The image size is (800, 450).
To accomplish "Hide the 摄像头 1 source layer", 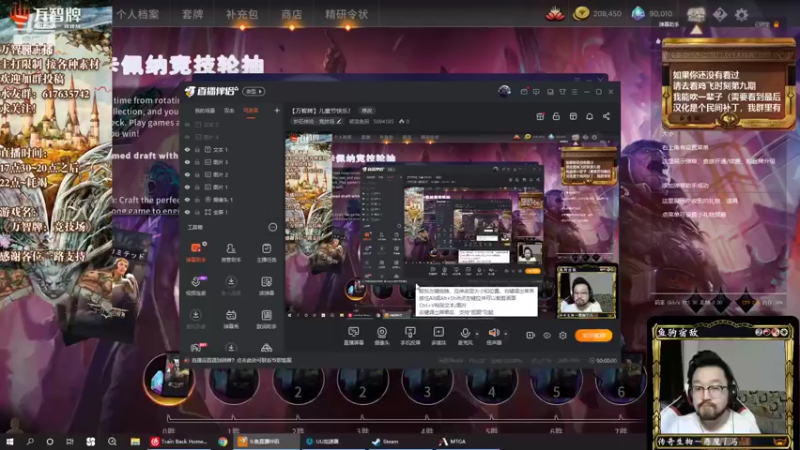I will coord(187,200).
